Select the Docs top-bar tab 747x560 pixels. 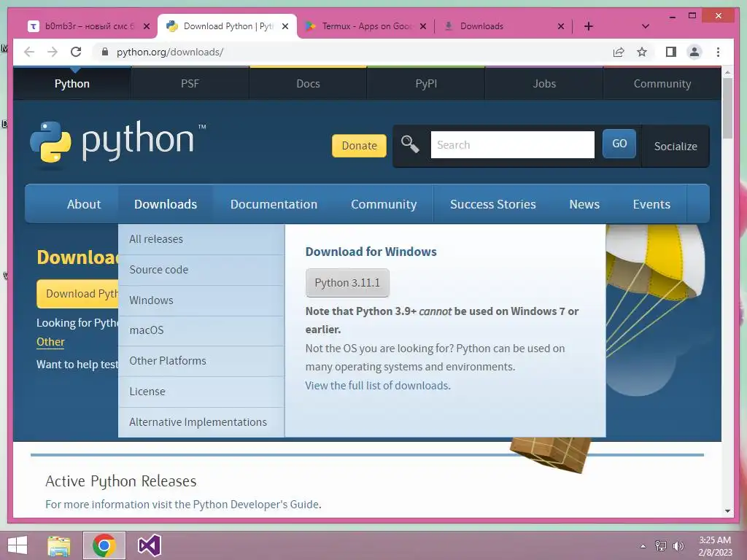308,83
